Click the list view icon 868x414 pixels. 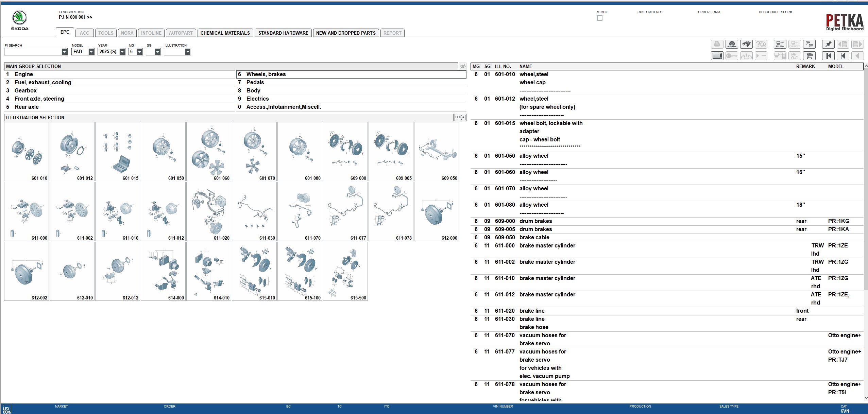click(717, 56)
